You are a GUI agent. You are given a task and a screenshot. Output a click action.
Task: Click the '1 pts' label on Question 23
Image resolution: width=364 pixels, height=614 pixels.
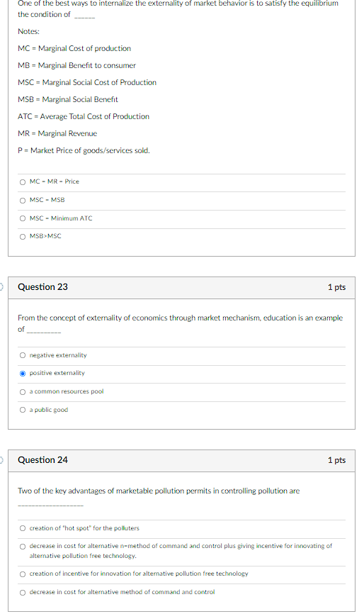tap(336, 287)
